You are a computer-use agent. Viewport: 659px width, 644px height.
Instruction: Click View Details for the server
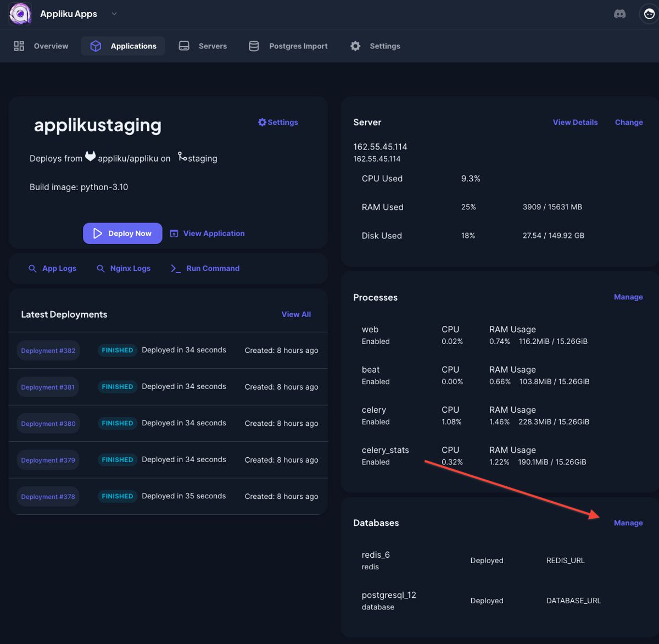click(x=575, y=122)
